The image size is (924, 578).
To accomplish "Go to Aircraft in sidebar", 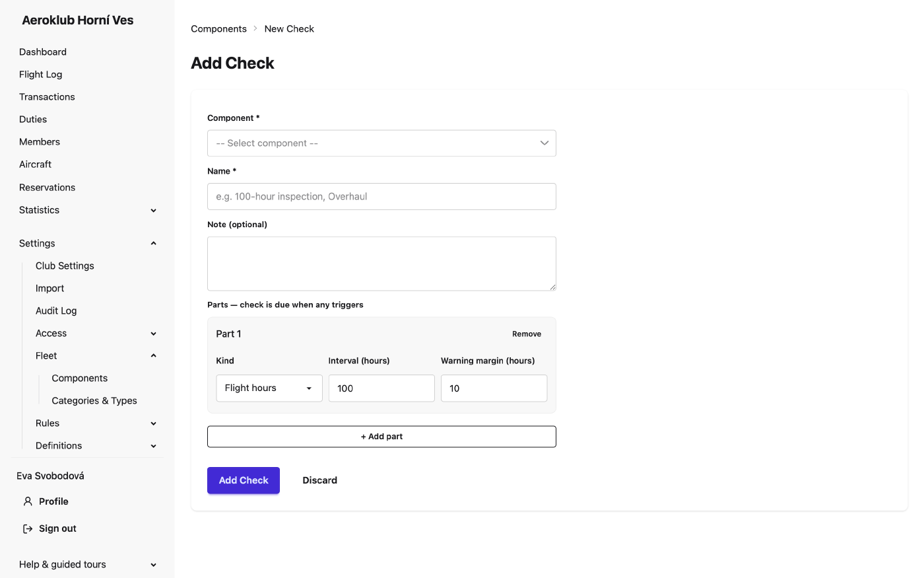I will pos(36,164).
